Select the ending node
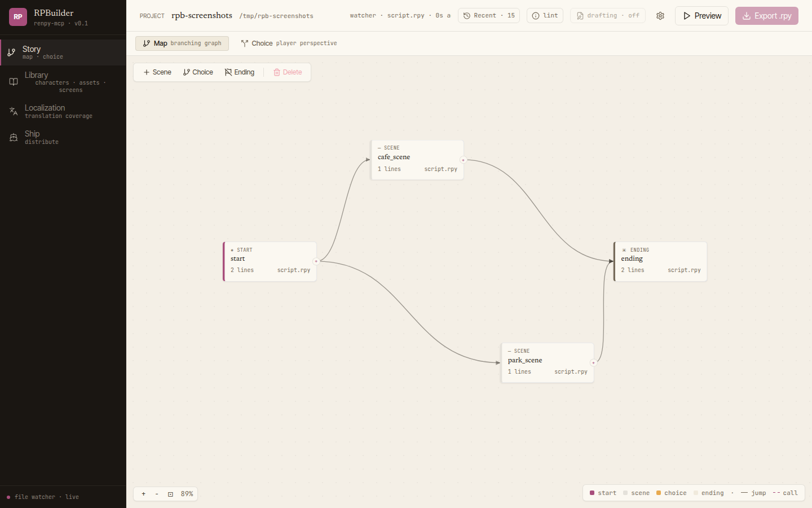 pos(660,261)
